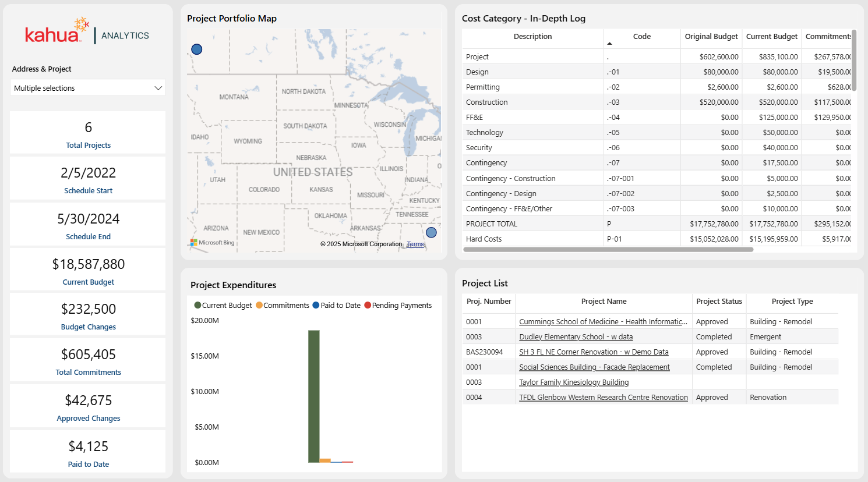Open Taylor Family Kinesiology Building link
This screenshot has width=868, height=482.
point(574,382)
